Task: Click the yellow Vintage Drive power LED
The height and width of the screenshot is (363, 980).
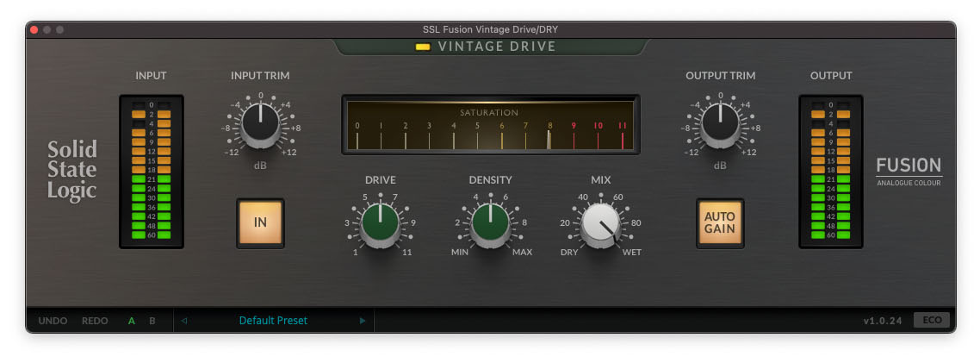Action: (423, 47)
